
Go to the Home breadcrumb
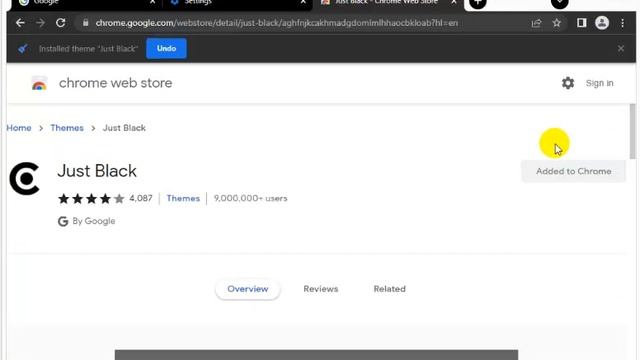click(19, 128)
